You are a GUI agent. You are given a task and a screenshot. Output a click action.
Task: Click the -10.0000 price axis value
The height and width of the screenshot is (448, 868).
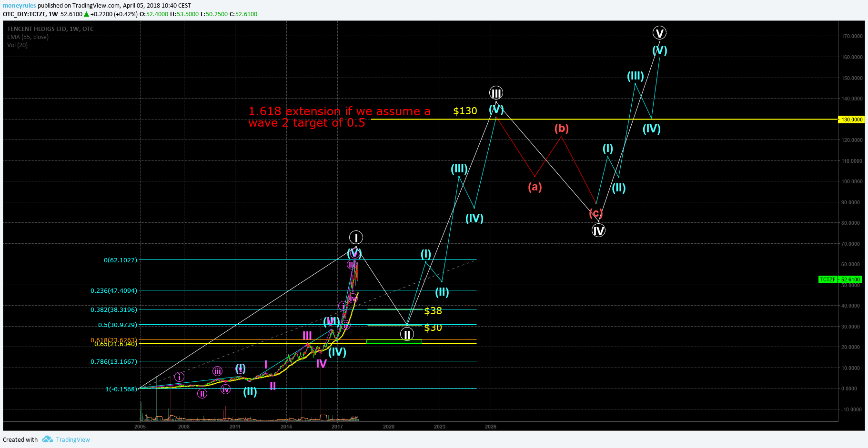852,409
